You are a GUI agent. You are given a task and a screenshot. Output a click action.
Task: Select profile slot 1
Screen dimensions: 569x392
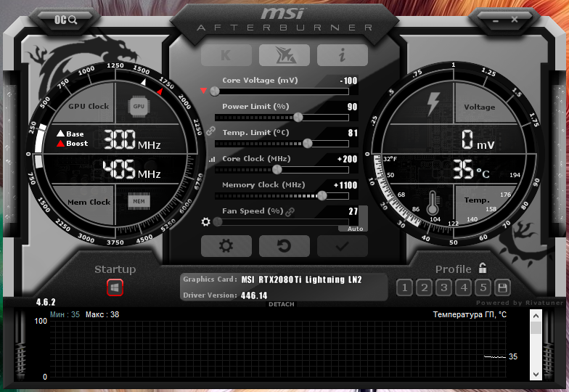point(405,287)
